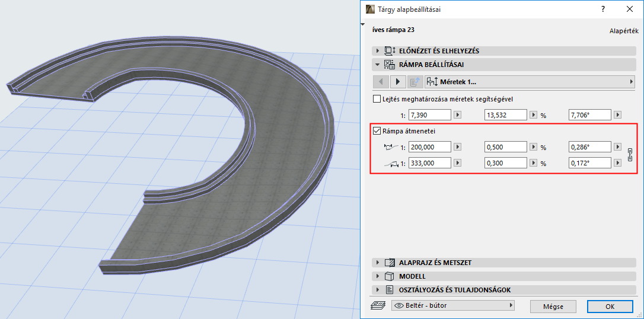Open arrow next to 7,390 field
This screenshot has height=319, width=644.
457,115
